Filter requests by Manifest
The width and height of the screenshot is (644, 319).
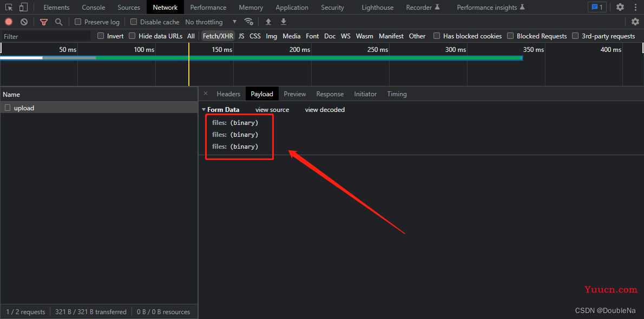coord(391,36)
